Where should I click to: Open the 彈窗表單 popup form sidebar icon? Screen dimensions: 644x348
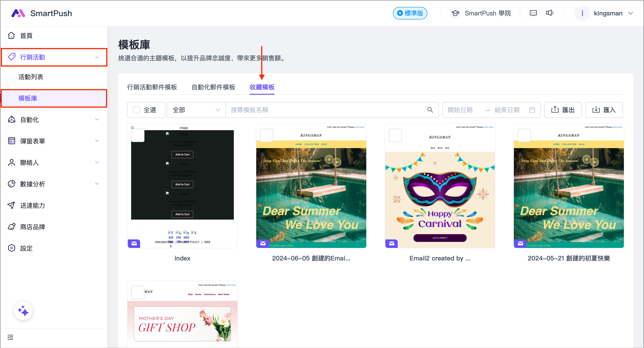pos(11,141)
